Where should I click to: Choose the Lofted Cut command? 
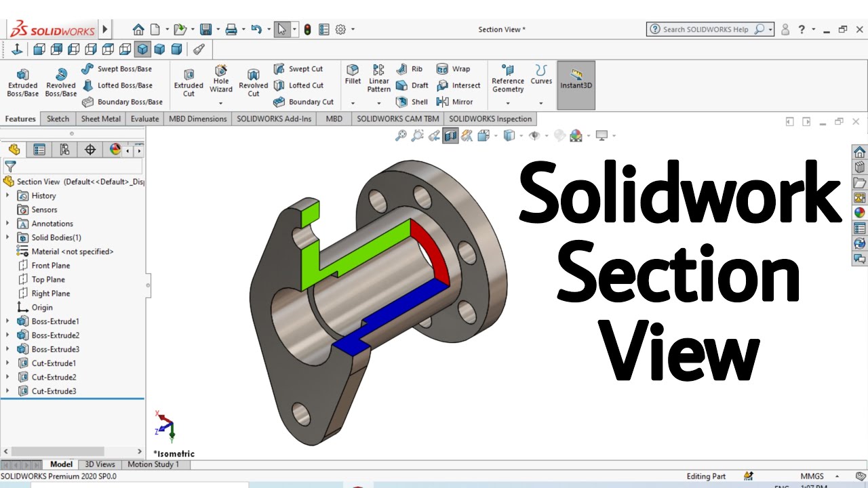tap(298, 85)
